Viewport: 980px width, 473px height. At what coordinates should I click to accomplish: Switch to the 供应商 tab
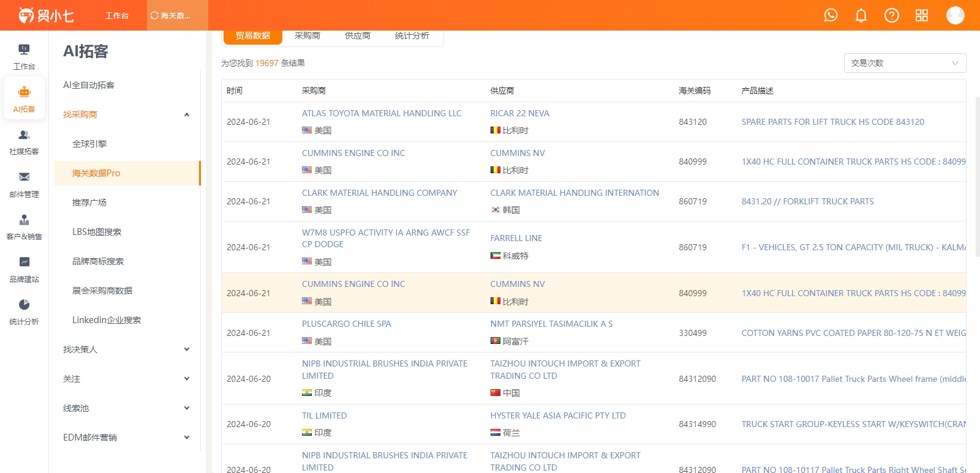[x=358, y=35]
